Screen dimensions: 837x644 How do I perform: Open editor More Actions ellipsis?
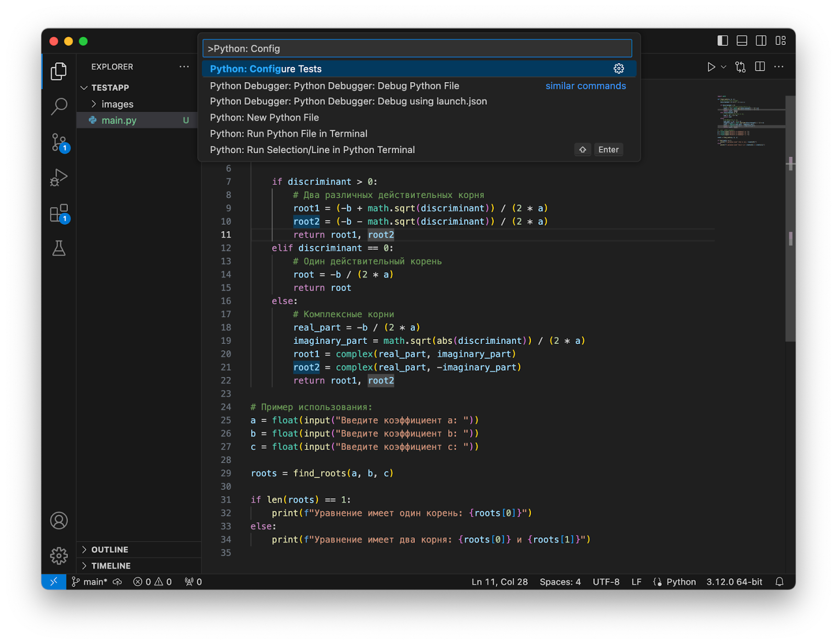(779, 66)
